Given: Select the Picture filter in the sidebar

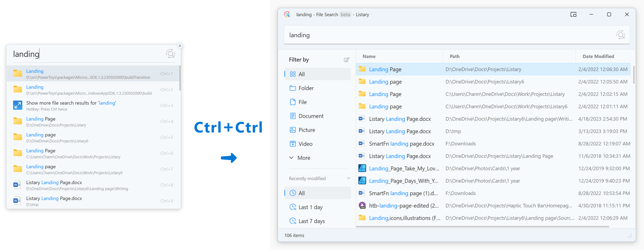Looking at the screenshot, I should (306, 130).
